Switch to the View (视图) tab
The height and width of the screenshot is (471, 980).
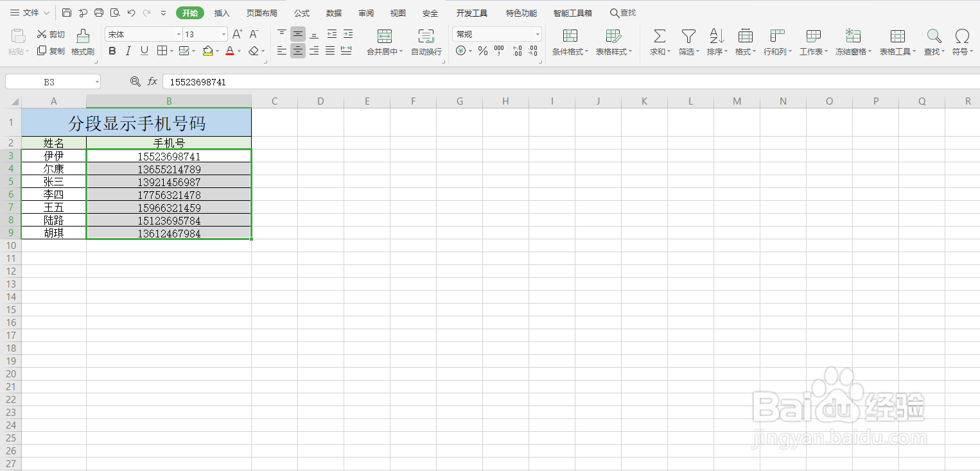pyautogui.click(x=398, y=13)
